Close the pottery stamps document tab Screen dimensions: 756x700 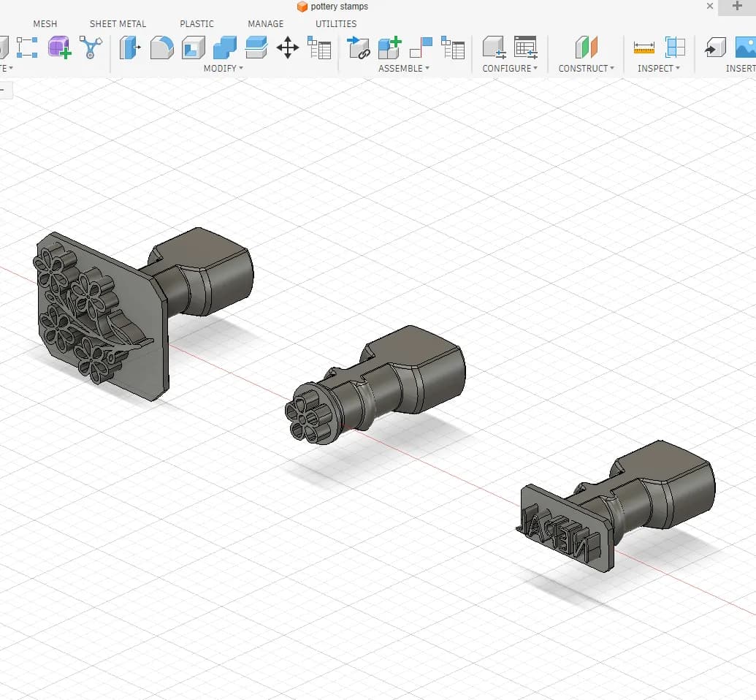click(710, 6)
